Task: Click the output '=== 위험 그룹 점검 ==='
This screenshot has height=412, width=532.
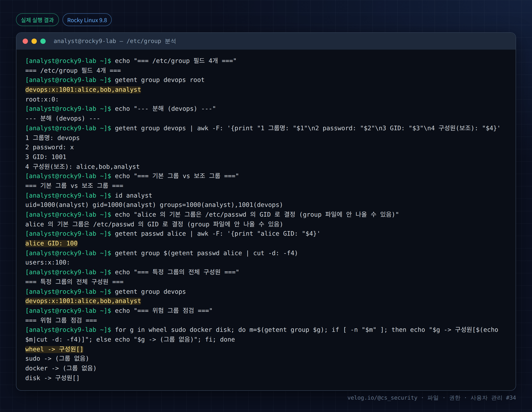Action: (x=61, y=320)
